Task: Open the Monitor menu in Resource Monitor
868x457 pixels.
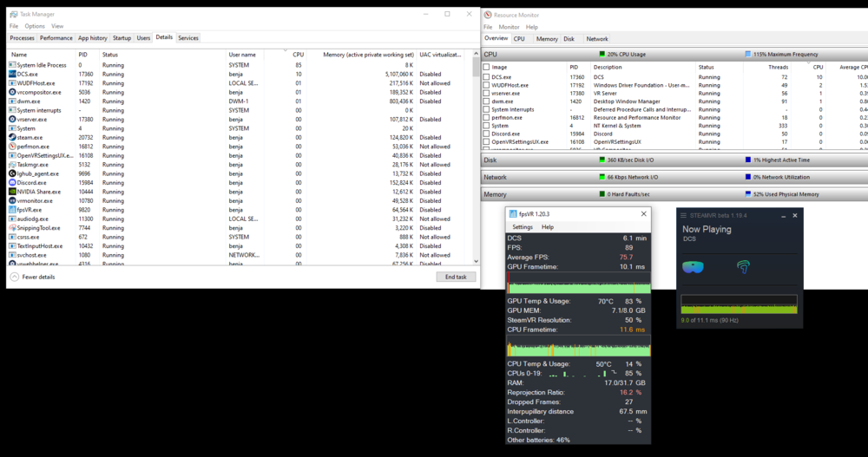Action: tap(509, 27)
